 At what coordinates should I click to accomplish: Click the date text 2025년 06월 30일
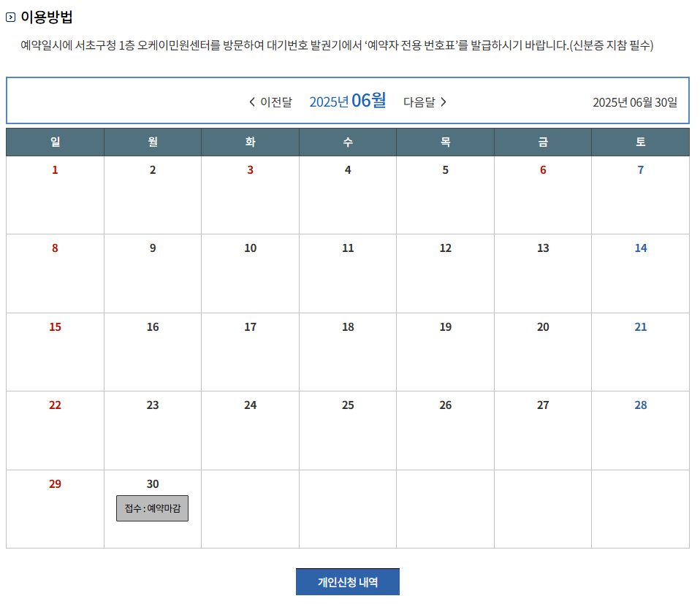click(634, 102)
